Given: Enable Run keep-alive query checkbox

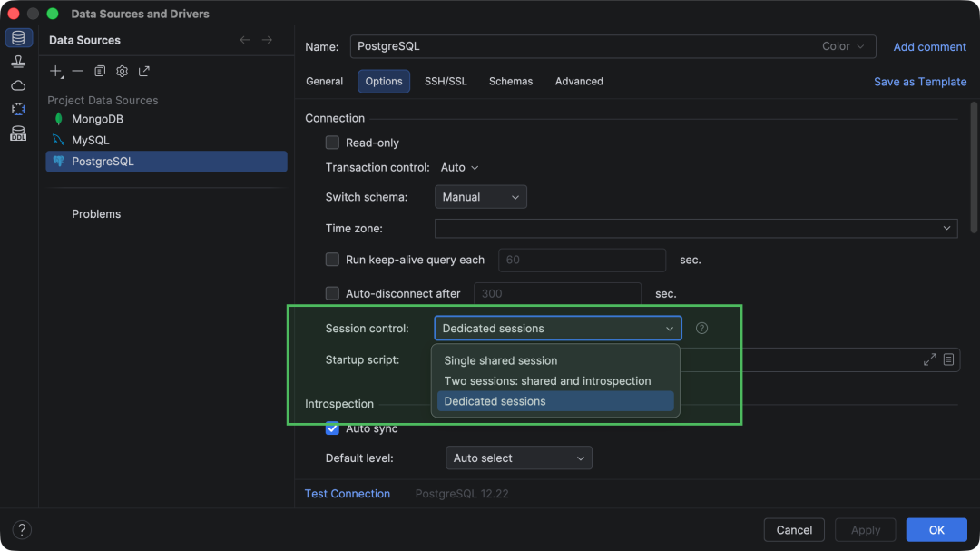Looking at the screenshot, I should [x=332, y=260].
